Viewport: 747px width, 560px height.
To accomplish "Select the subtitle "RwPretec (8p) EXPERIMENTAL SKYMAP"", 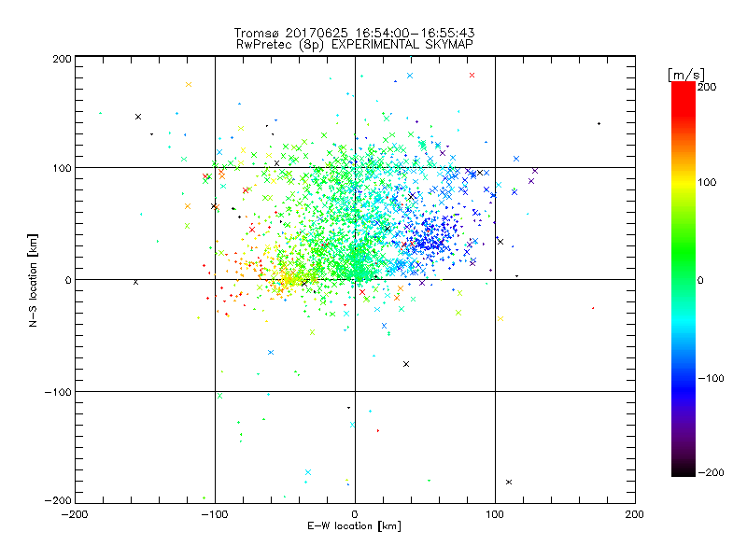I will pos(355,44).
